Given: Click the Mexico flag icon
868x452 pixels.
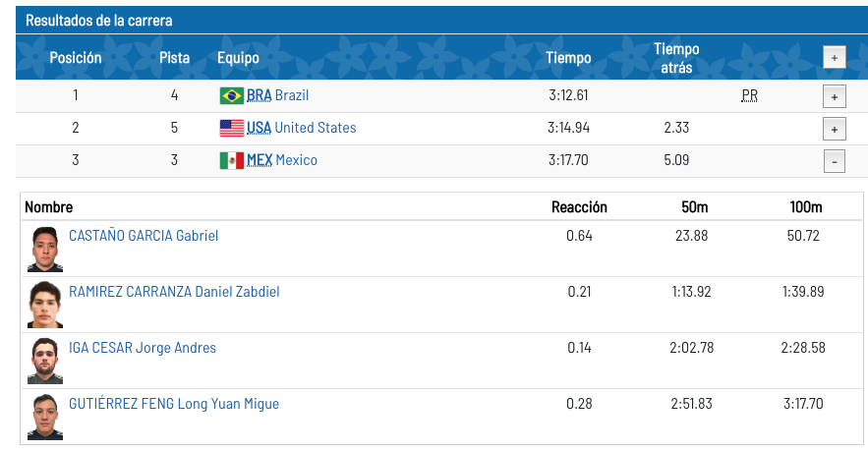Looking at the screenshot, I should [x=231, y=160].
